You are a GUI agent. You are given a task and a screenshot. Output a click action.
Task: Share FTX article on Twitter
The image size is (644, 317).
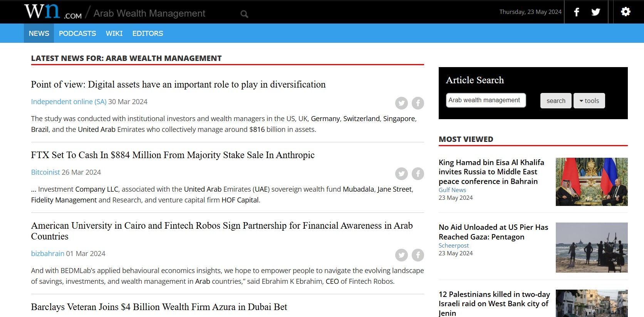click(x=401, y=174)
